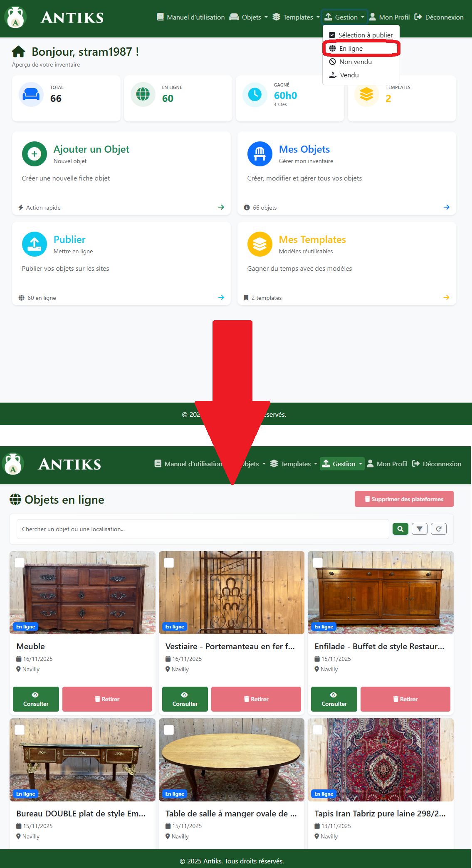Click the blue arrow in Mes Objets card
Image resolution: width=472 pixels, height=868 pixels.
(447, 207)
